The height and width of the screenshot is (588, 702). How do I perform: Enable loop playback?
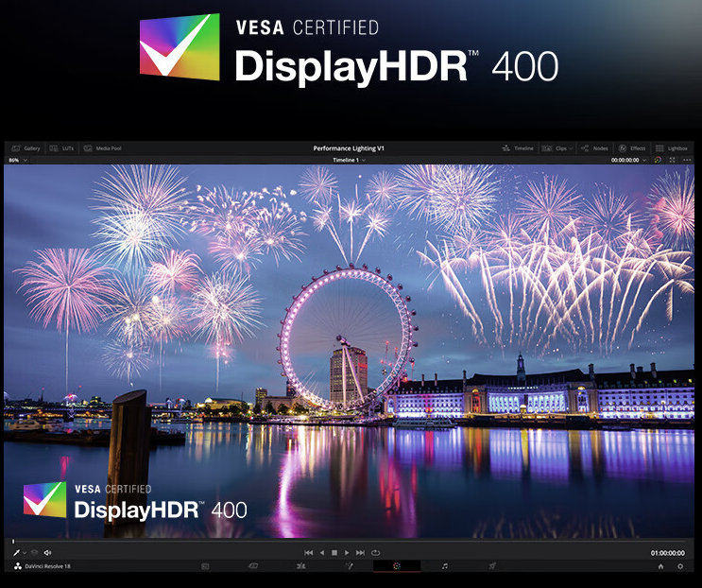click(x=375, y=552)
